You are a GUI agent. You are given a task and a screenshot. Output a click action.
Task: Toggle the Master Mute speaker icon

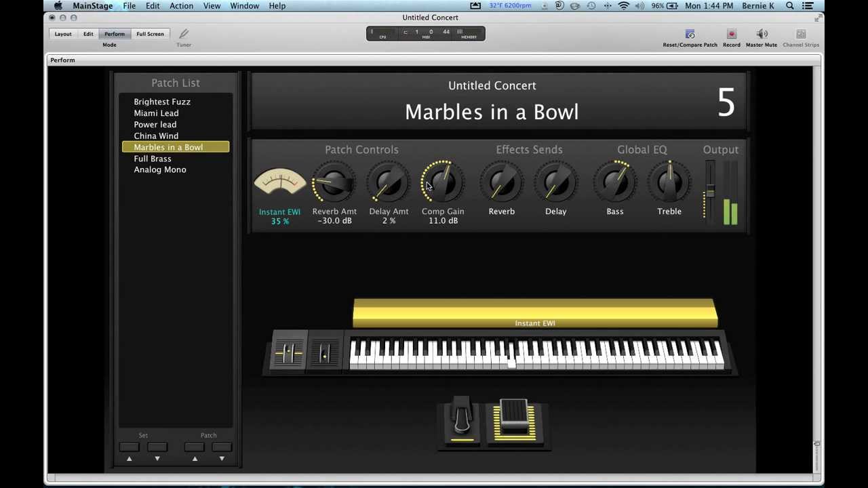(x=762, y=34)
